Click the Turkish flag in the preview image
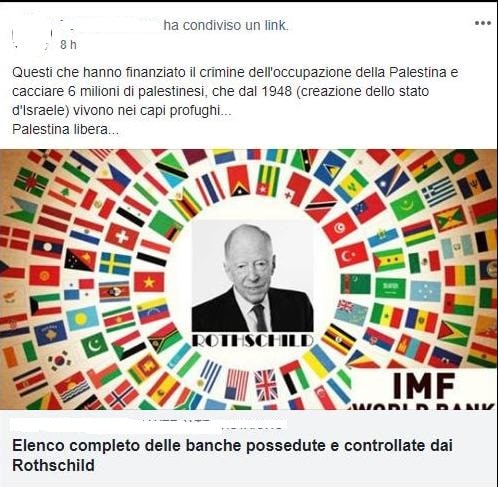The height and width of the screenshot is (487, 498). [x=352, y=255]
